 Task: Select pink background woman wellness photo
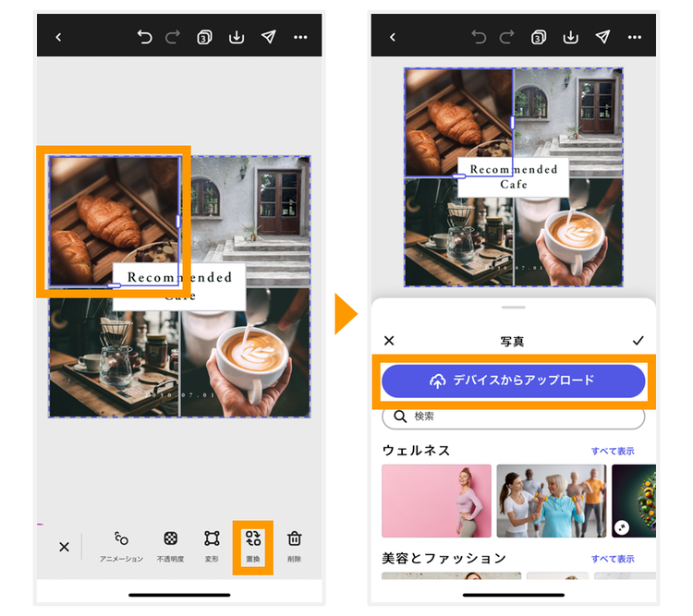pyautogui.click(x=436, y=501)
